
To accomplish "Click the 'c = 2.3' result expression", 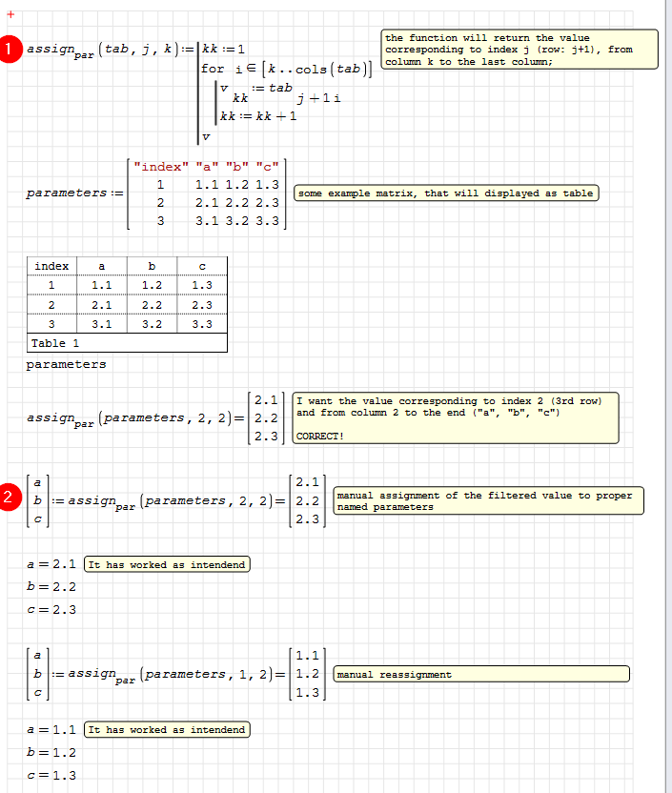I will pos(51,609).
